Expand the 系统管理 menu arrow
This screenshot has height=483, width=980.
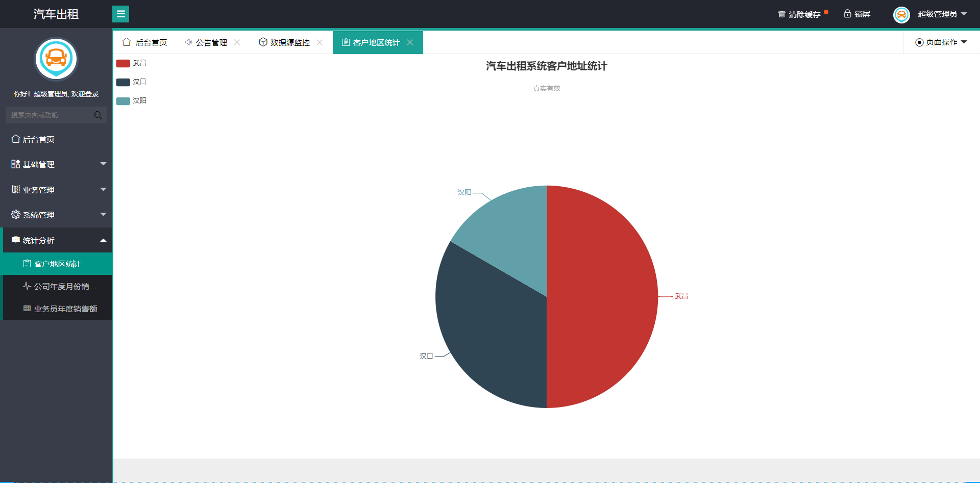click(x=103, y=214)
